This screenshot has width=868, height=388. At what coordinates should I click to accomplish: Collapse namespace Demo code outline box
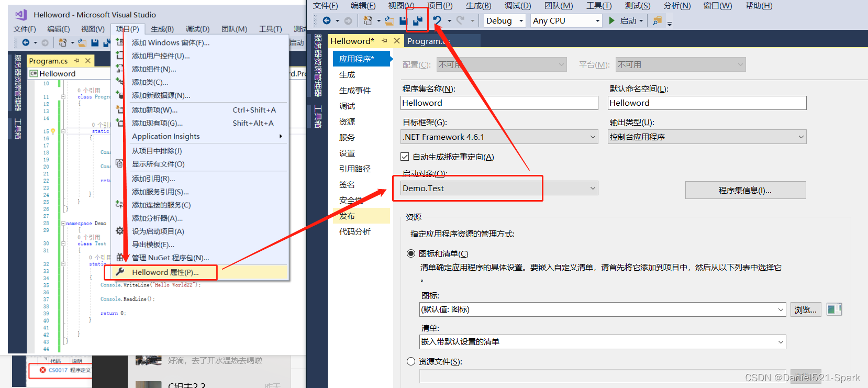pos(63,223)
